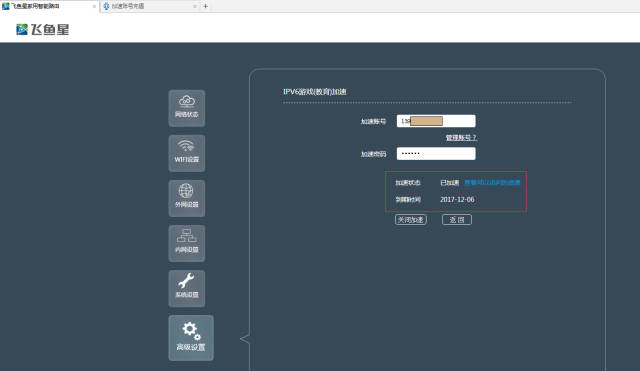Click the favicon on 飞鱼星 router tab

5,6
